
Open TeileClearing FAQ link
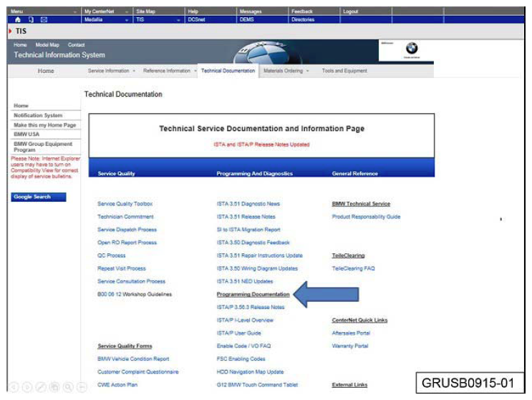tap(353, 268)
